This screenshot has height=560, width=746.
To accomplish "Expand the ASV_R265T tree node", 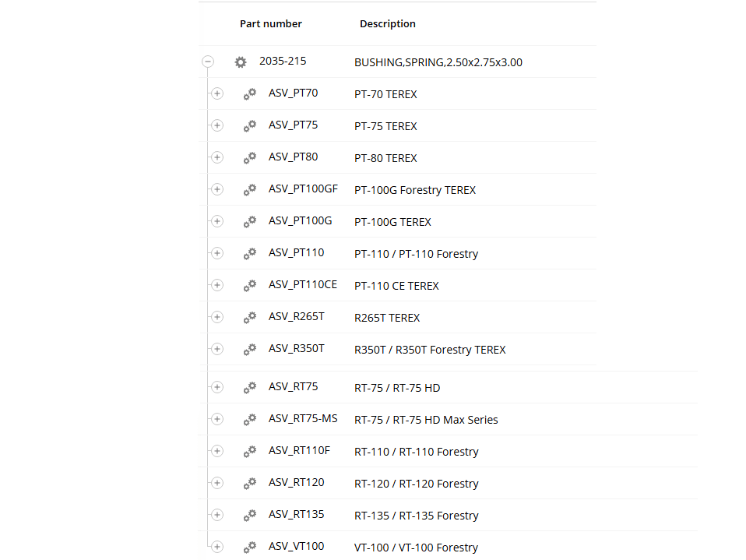I will click(217, 318).
